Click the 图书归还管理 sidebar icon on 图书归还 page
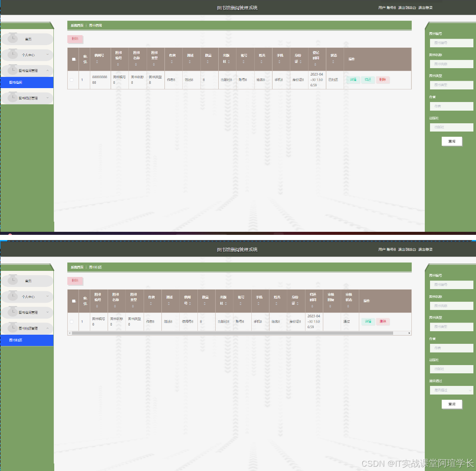This screenshot has width=476, height=471. coord(13,327)
